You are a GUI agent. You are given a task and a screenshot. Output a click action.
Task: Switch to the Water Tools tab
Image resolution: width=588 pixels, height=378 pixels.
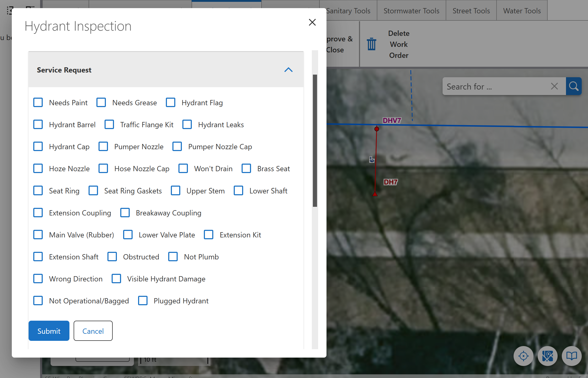pyautogui.click(x=522, y=11)
